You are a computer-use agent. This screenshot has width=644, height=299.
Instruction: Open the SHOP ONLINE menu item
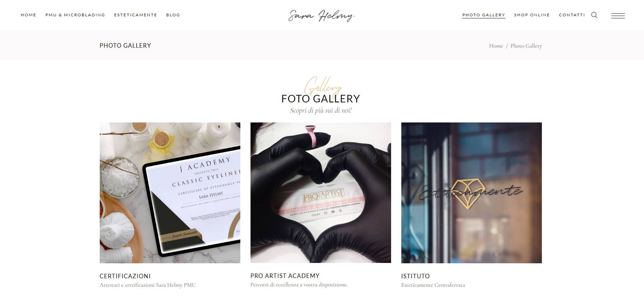click(532, 15)
